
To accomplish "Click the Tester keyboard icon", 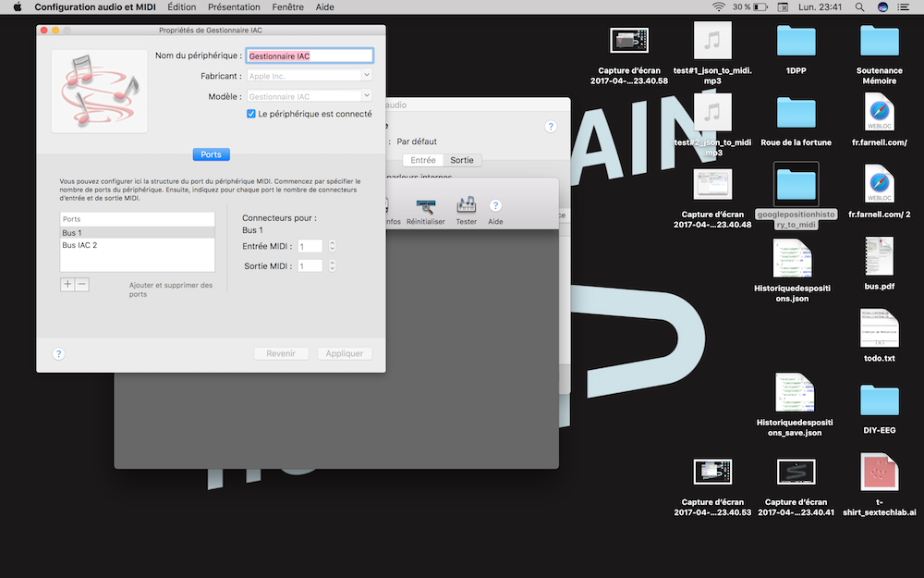I will pyautogui.click(x=466, y=206).
